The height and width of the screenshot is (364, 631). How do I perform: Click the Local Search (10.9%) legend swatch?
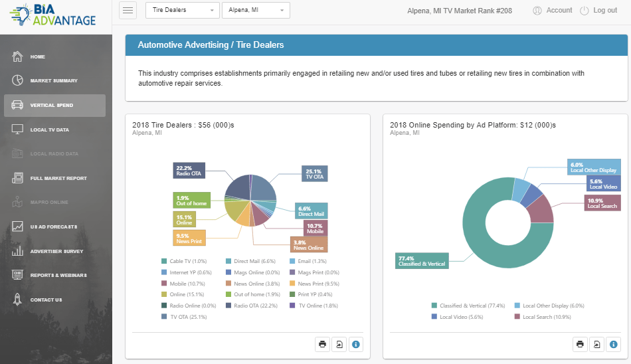517,317
